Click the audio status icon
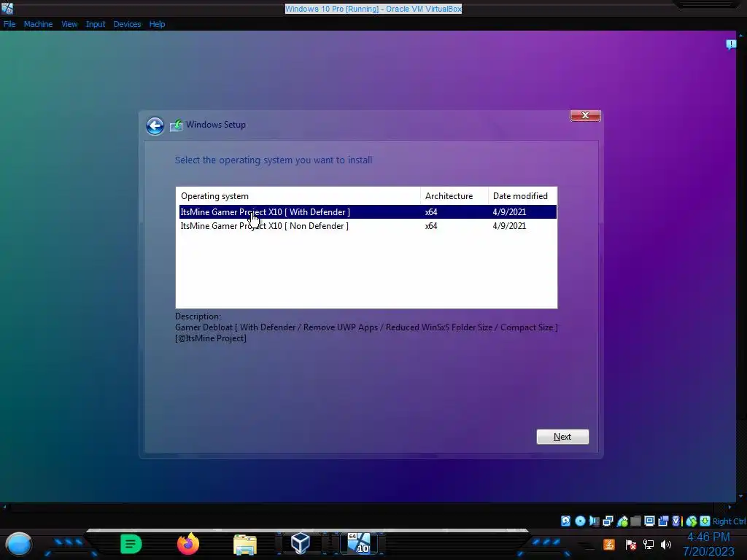Screen dimensions: 747x560 click(594, 521)
